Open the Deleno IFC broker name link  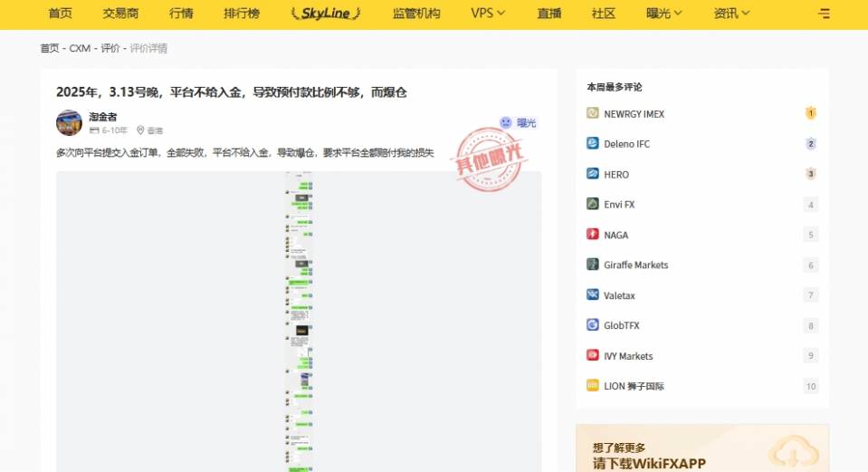[x=626, y=144]
